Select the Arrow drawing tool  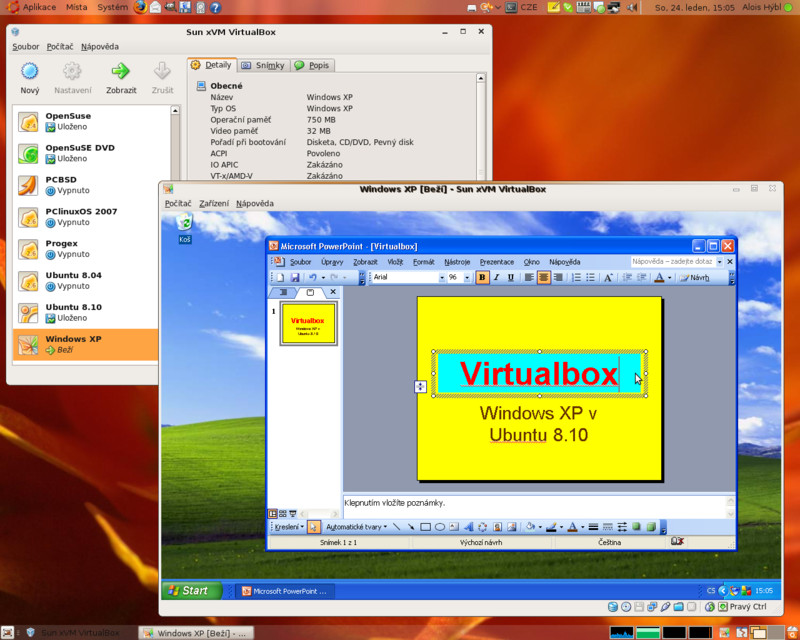[x=411, y=527]
